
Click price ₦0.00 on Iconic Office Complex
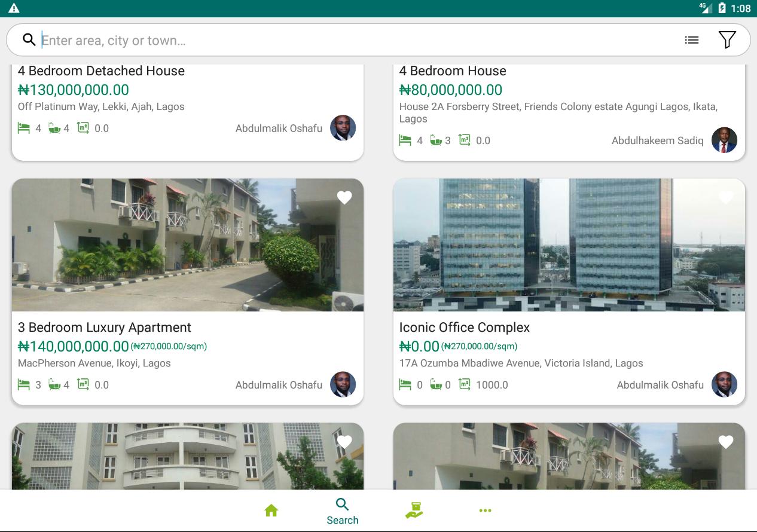pyautogui.click(x=419, y=346)
